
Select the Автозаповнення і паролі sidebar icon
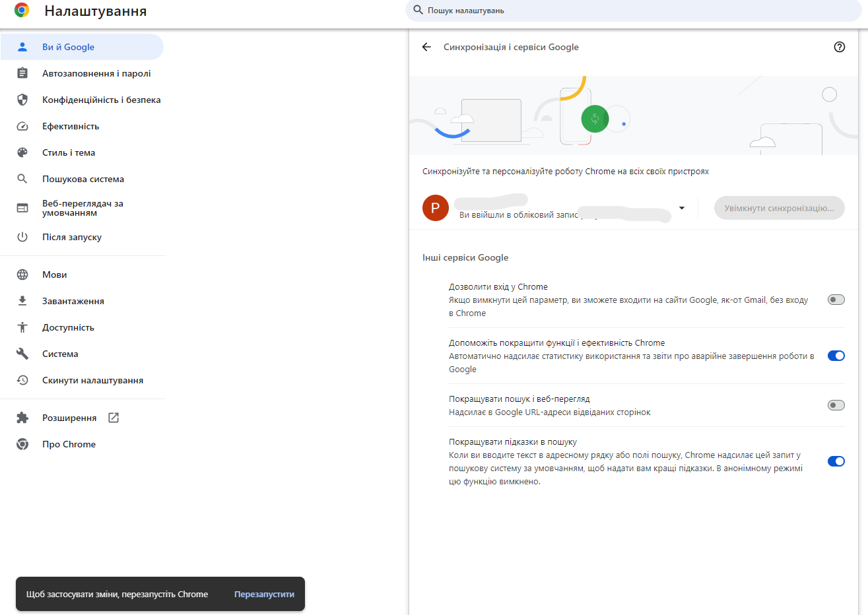[x=22, y=73]
